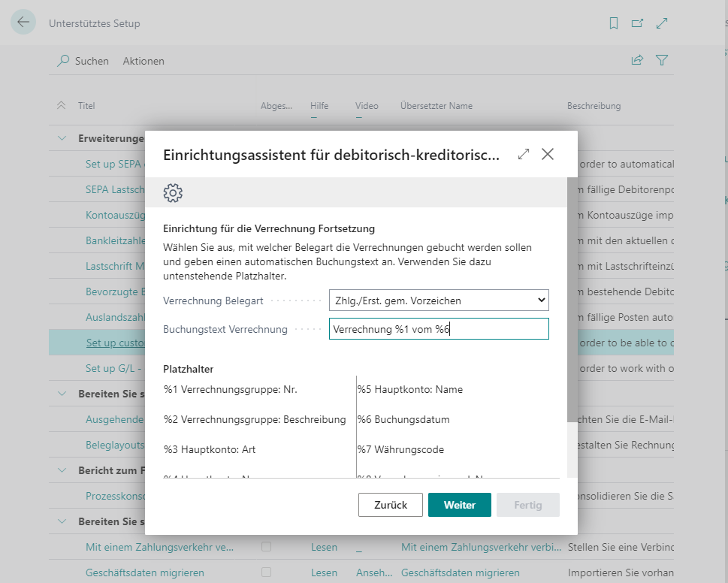The image size is (728, 583).
Task: Tick checkbox for 'Mit einem Zahlungsverkehr' row
Action: tap(266, 547)
